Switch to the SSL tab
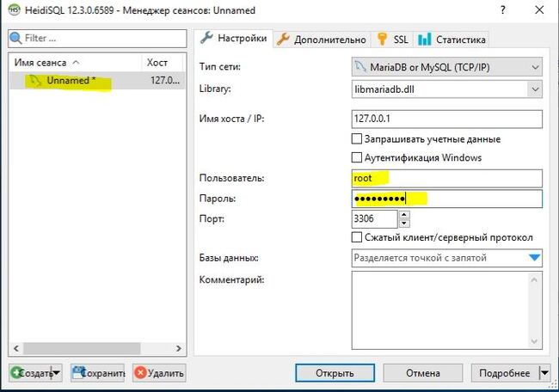Screen dimensions: 559x392 pos(392,40)
